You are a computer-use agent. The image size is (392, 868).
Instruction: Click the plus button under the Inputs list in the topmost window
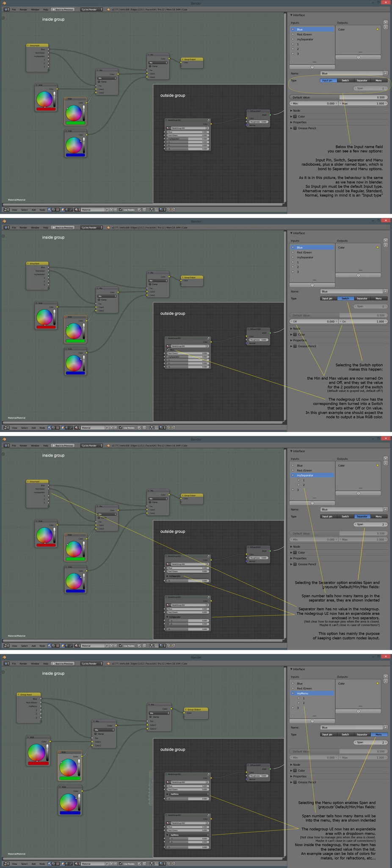click(x=312, y=67)
